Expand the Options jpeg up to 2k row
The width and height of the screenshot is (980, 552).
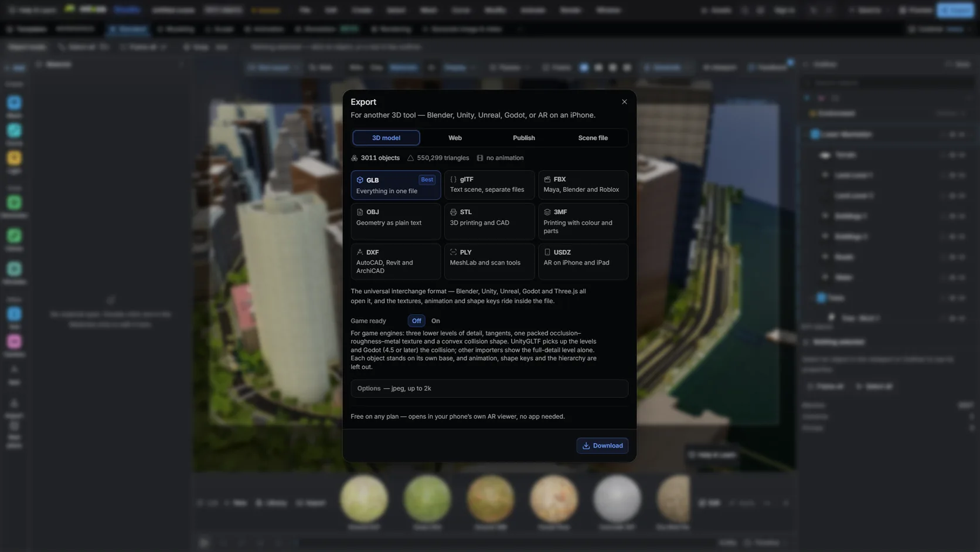[489, 388]
